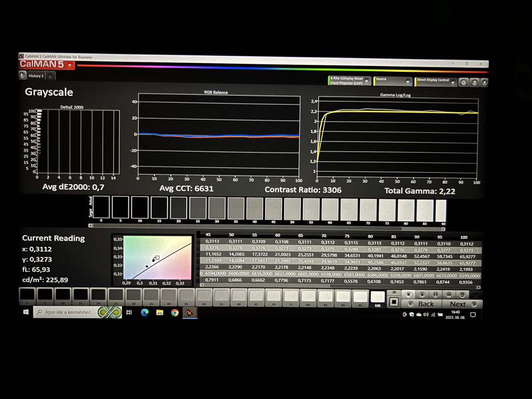
Task: Expand the X-Rite i1Display meter dropdown
Action: click(x=366, y=82)
